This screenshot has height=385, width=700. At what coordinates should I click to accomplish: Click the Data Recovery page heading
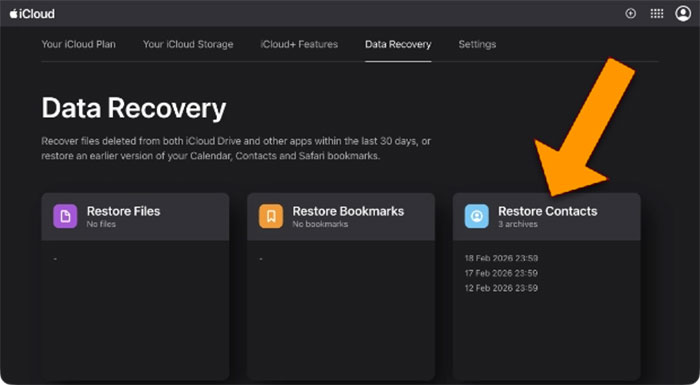pyautogui.click(x=134, y=109)
